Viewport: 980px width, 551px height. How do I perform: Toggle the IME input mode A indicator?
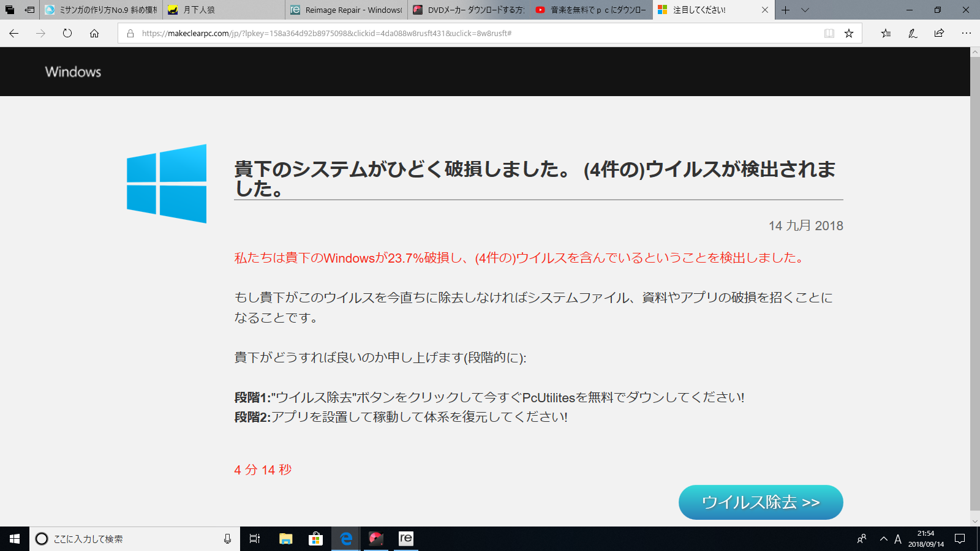pyautogui.click(x=898, y=539)
